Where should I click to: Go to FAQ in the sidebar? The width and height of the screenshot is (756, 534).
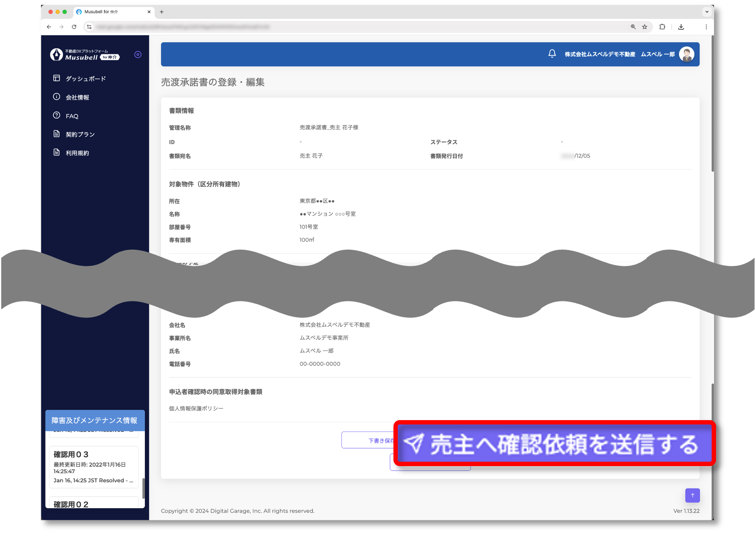[x=72, y=116]
